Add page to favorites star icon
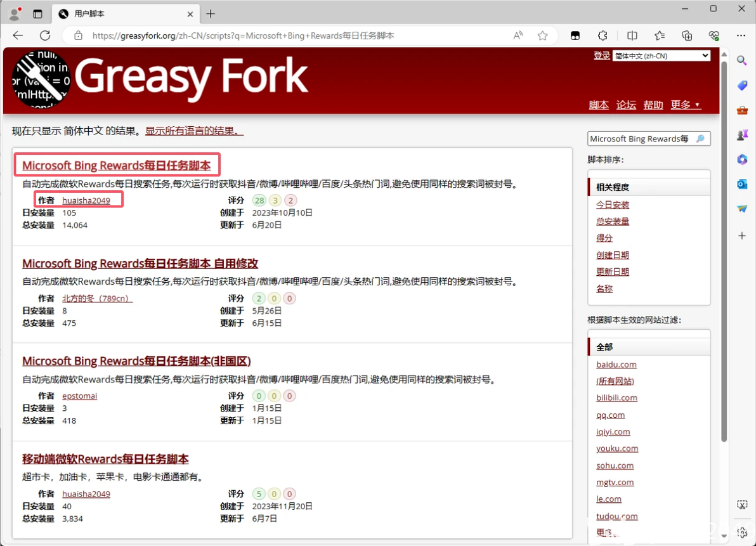This screenshot has height=546, width=756. pos(542,35)
